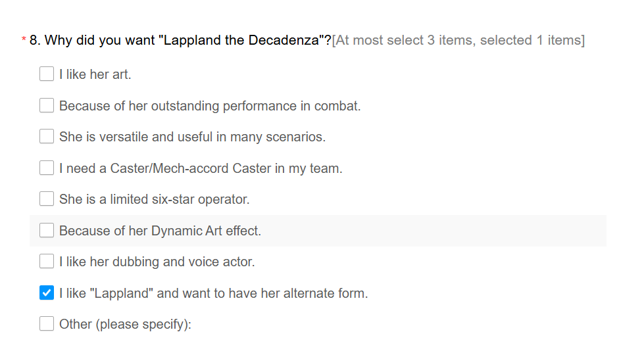Click the 'Other (please specify):' label text
644x355 pixels.
tap(125, 325)
